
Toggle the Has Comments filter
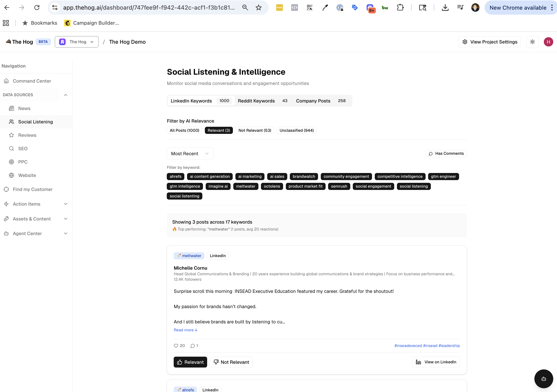pyautogui.click(x=446, y=153)
